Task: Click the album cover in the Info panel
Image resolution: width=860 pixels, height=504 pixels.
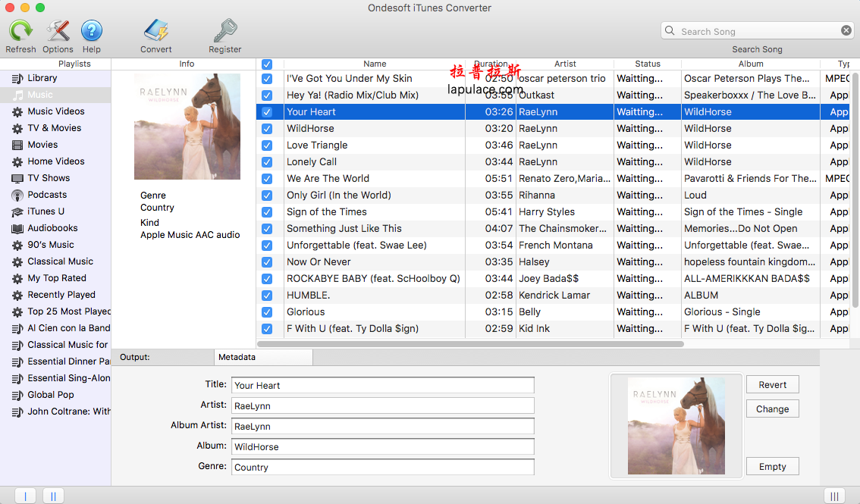Action: coord(187,127)
